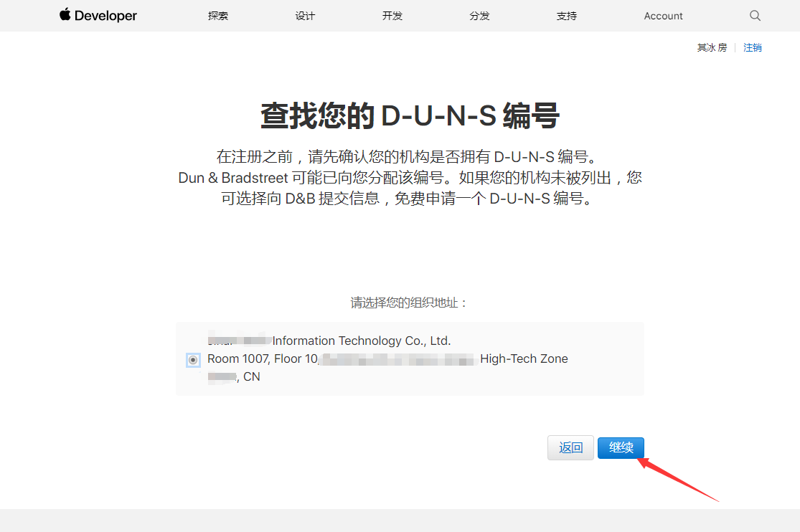This screenshot has height=532, width=800.
Task: Navigate to the 分发 section
Action: click(x=479, y=16)
